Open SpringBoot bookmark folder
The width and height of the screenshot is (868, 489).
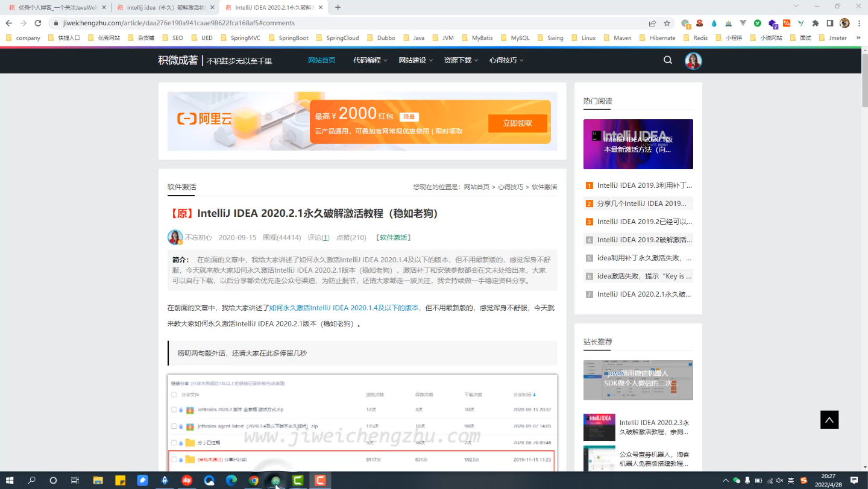tap(288, 37)
